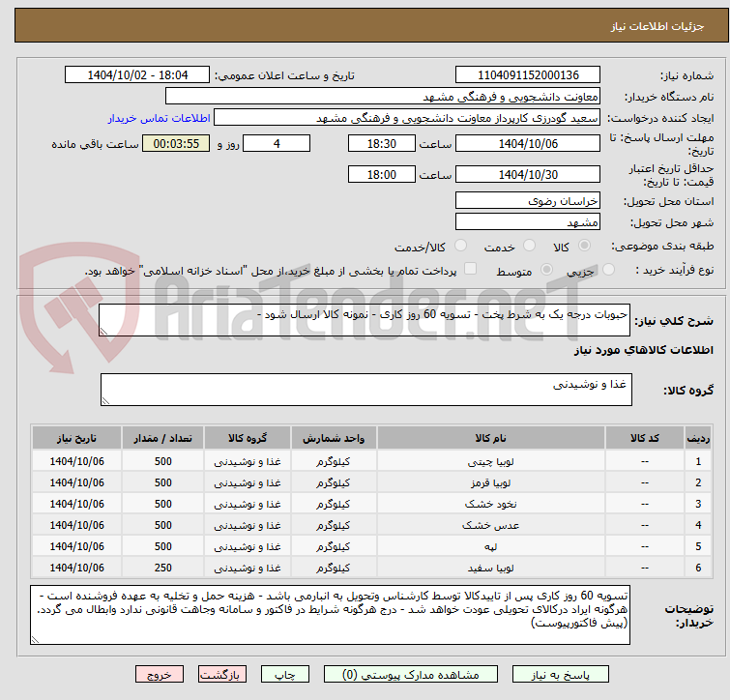
Task: Click the نام کالا column header
Action: click(x=491, y=438)
